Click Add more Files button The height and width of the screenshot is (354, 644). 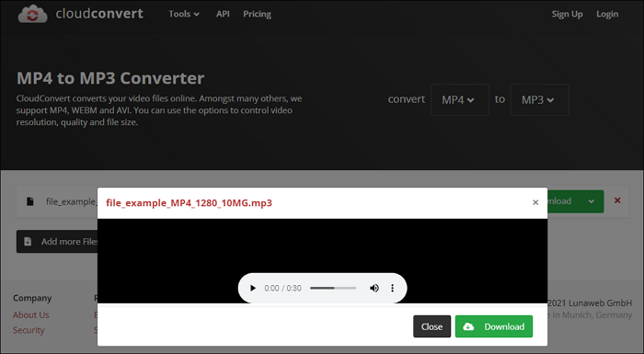[57, 242]
